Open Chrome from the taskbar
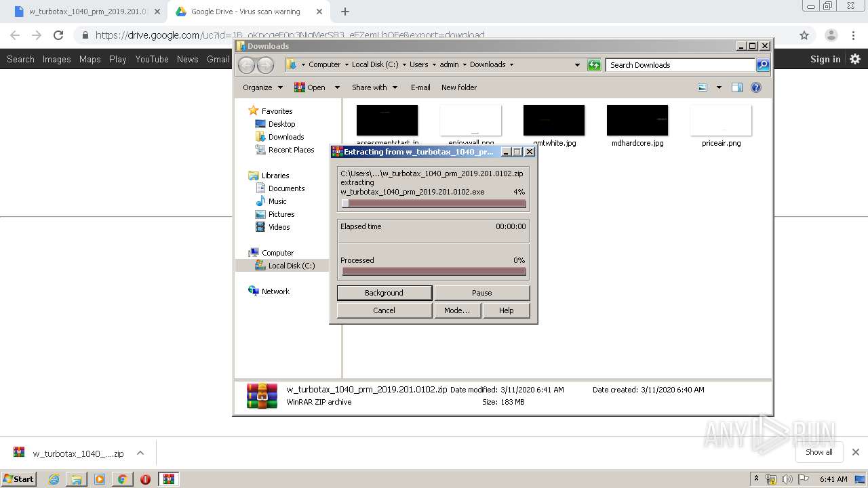868x488 pixels. coord(122,479)
